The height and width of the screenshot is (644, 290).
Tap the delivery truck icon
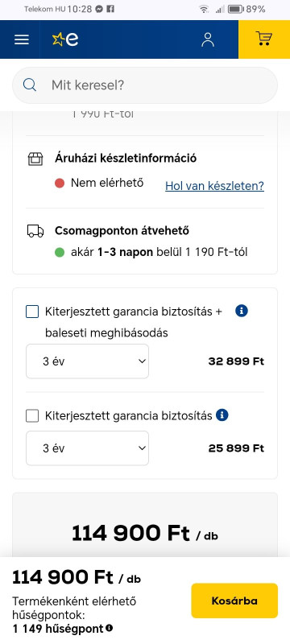pos(35,231)
